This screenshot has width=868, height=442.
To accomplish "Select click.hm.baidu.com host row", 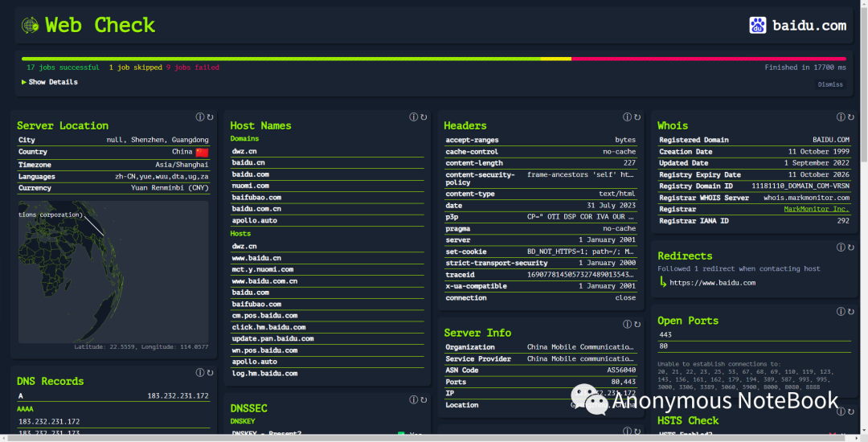I will [327, 328].
